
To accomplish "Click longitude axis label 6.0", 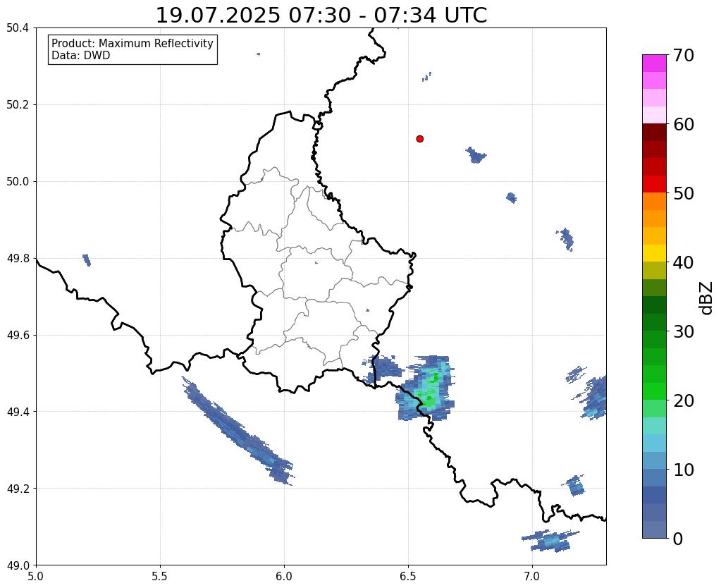I will 284,576.
